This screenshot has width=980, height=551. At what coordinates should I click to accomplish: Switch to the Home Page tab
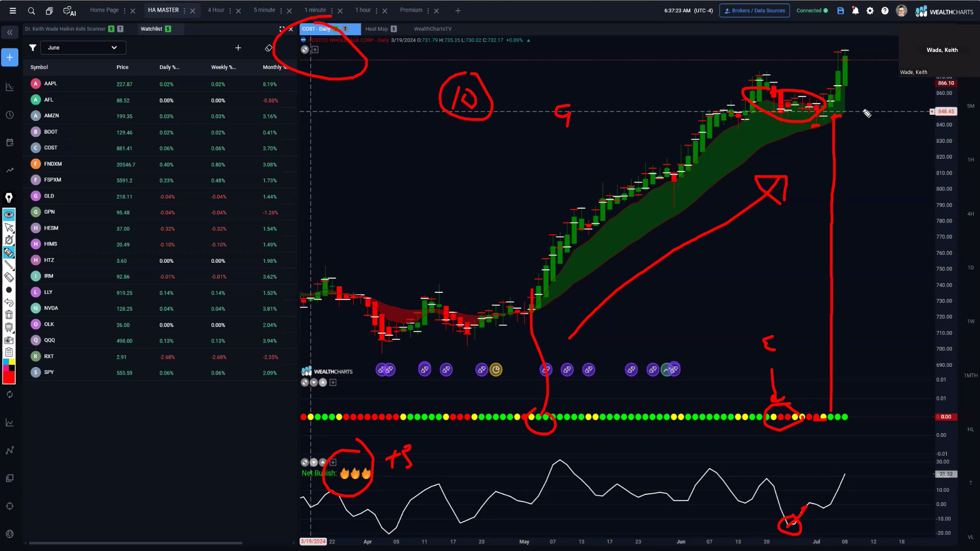pos(104,10)
